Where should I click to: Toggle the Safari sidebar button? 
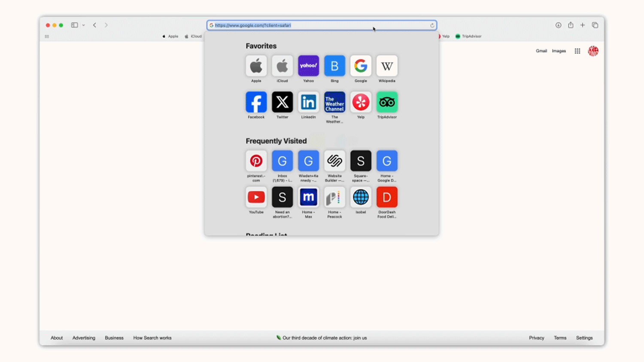coord(74,25)
